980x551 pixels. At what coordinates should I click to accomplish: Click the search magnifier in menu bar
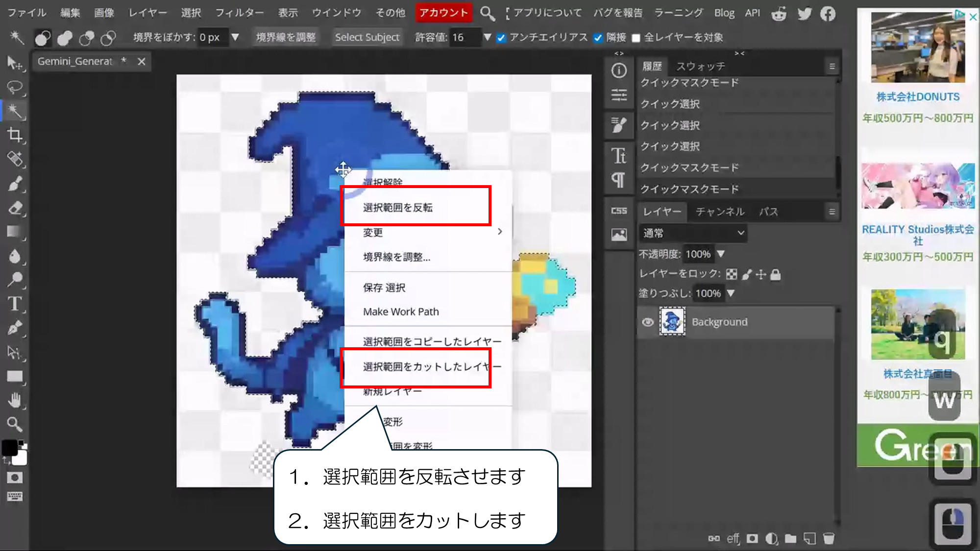[487, 13]
